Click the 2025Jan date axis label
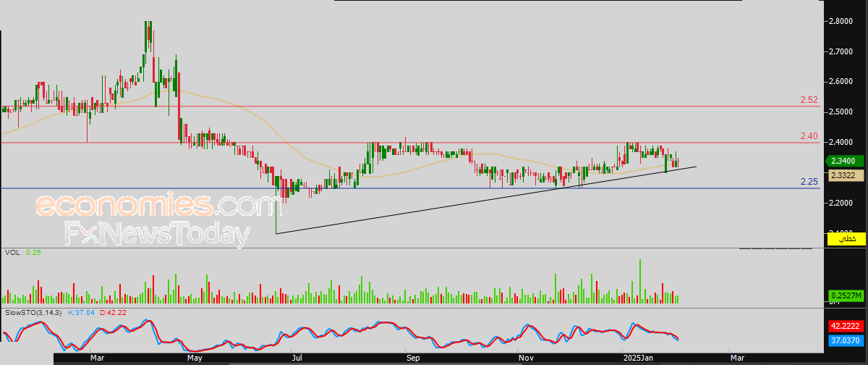 coord(638,358)
